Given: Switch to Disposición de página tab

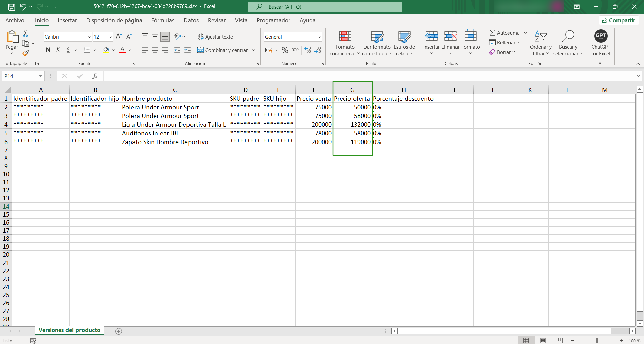Looking at the screenshot, I should tap(114, 20).
